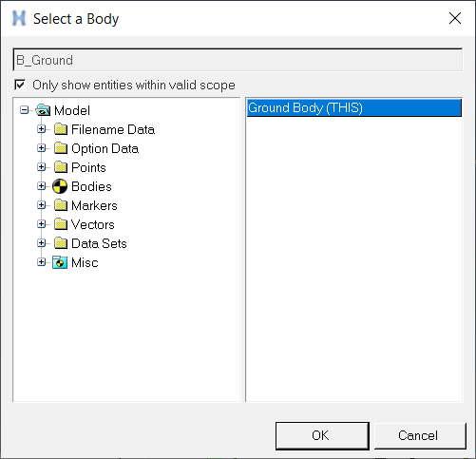This screenshot has width=476, height=459.
Task: Confirm selection with the OK button
Action: point(322,435)
